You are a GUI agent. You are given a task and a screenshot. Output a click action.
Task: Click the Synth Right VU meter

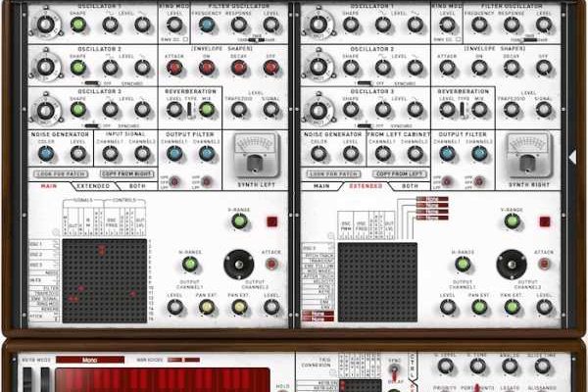point(529,150)
